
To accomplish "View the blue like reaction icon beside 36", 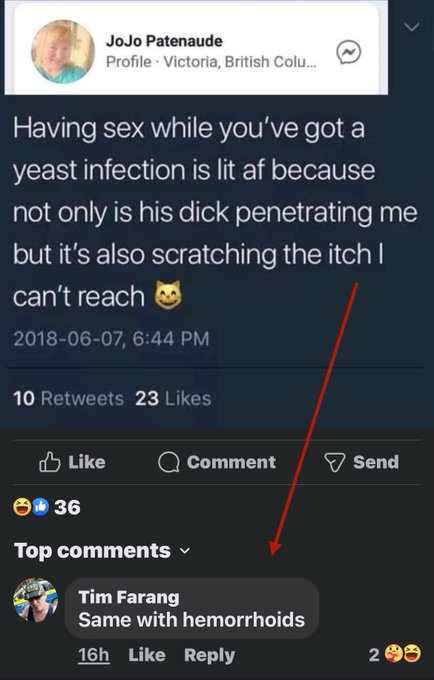I will (x=40, y=507).
